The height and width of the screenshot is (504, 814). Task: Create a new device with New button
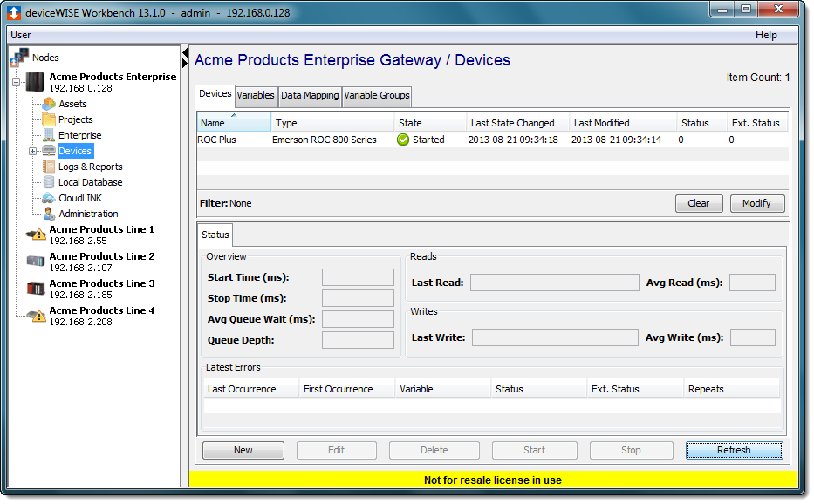[x=243, y=450]
